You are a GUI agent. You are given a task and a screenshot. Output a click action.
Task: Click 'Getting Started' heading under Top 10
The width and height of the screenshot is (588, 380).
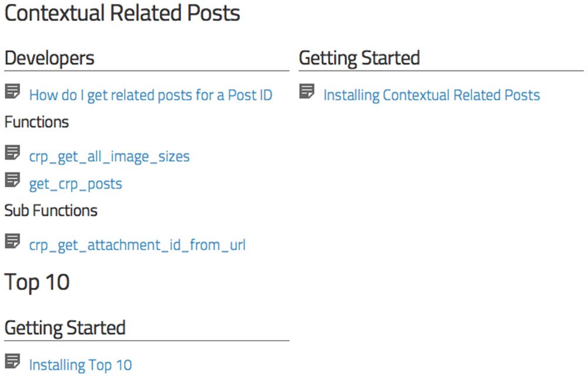(x=65, y=327)
